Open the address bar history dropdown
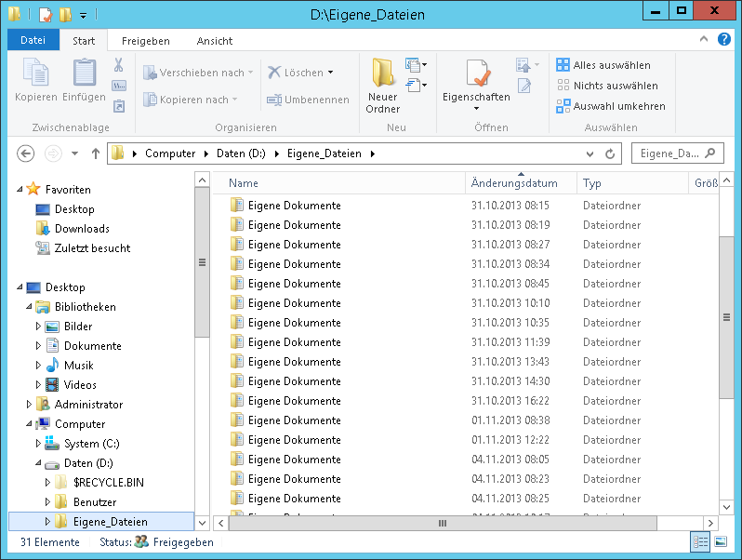 590,153
